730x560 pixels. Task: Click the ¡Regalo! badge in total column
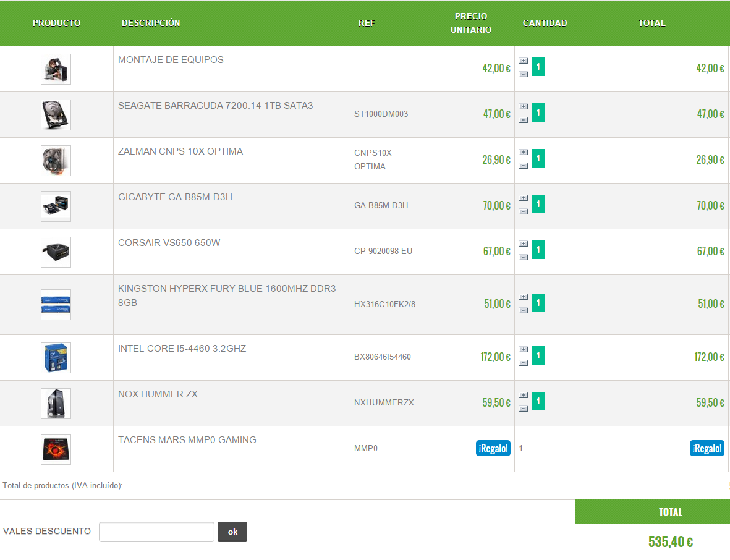707,448
